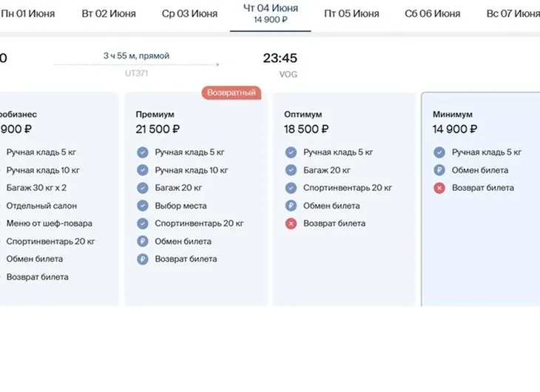
Task: Switch to the Пт 05 Июня date tab
Action: coord(351,14)
